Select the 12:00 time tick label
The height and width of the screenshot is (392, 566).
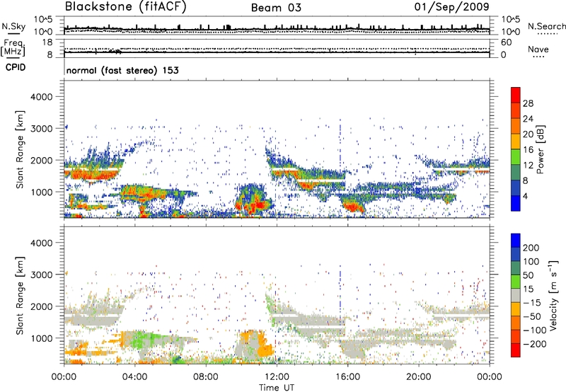click(x=277, y=377)
